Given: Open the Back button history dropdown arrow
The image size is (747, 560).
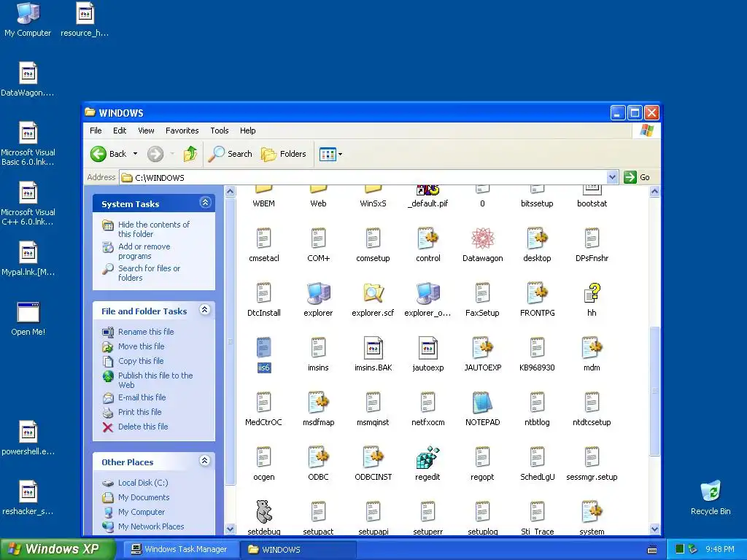Looking at the screenshot, I should pyautogui.click(x=135, y=154).
